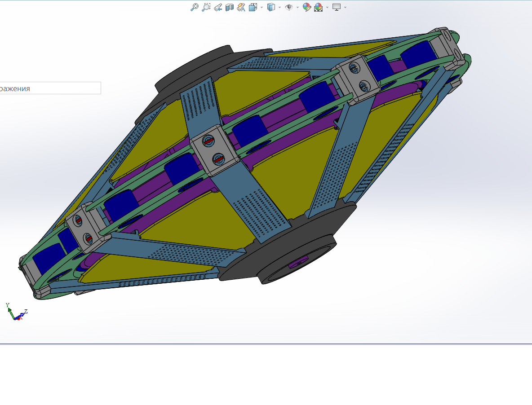The width and height of the screenshot is (532, 405).
Task: Click the XYZ coordinate triad
Action: pyautogui.click(x=16, y=312)
